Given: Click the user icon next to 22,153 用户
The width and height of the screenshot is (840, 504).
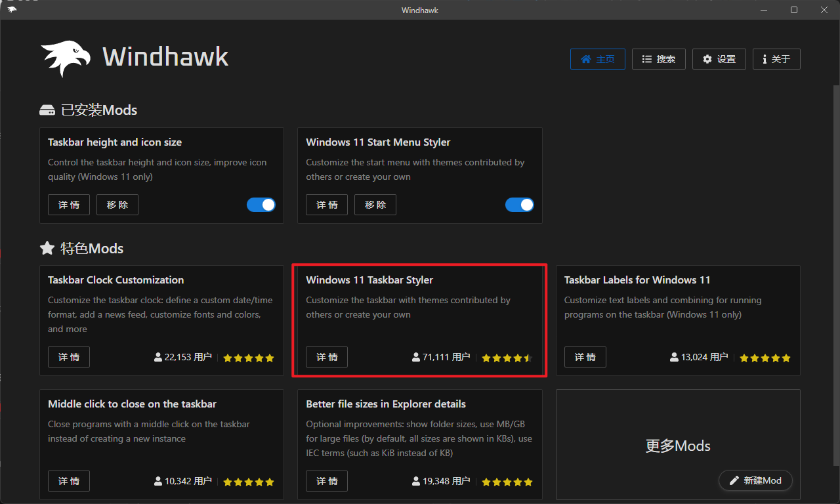Looking at the screenshot, I should point(158,357).
